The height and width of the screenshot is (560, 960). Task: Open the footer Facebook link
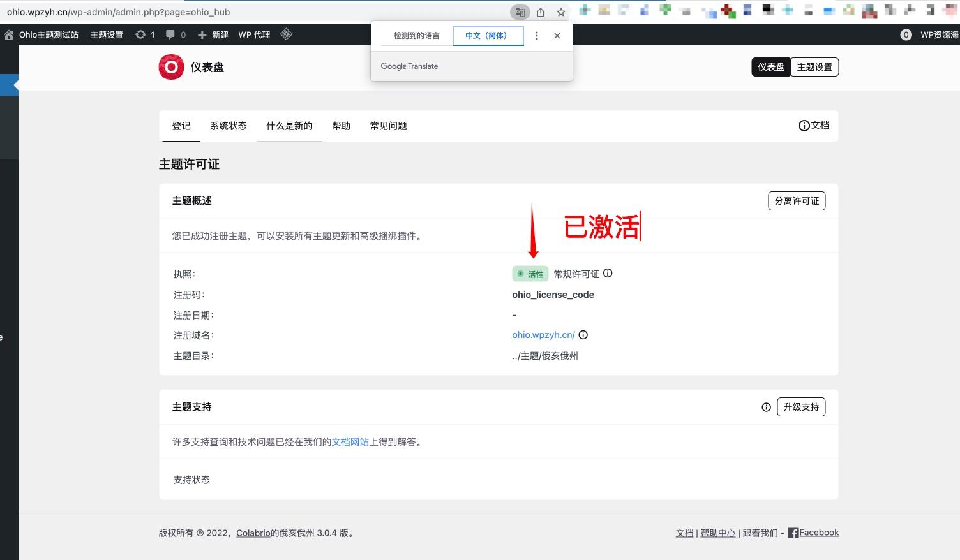819,533
